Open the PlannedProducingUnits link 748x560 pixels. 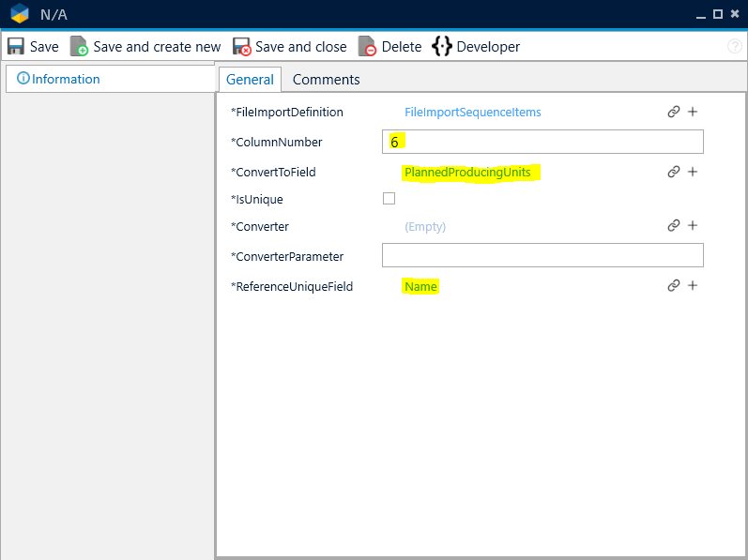tap(467, 173)
